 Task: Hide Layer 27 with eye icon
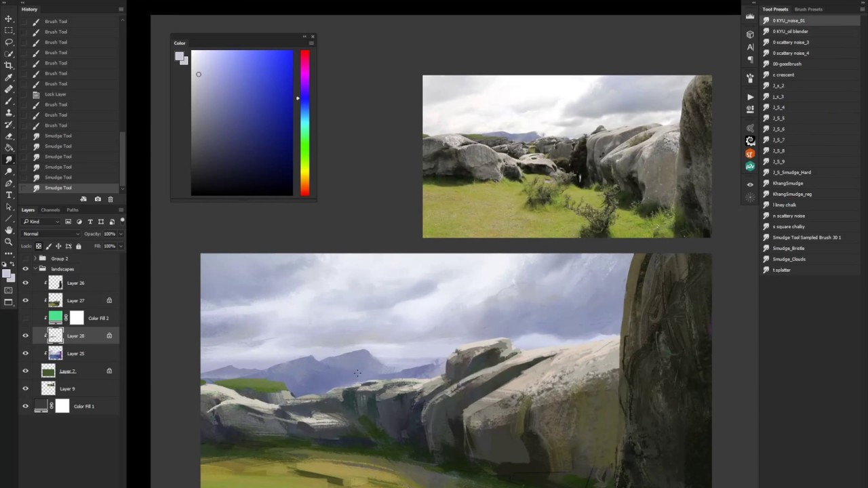point(26,300)
